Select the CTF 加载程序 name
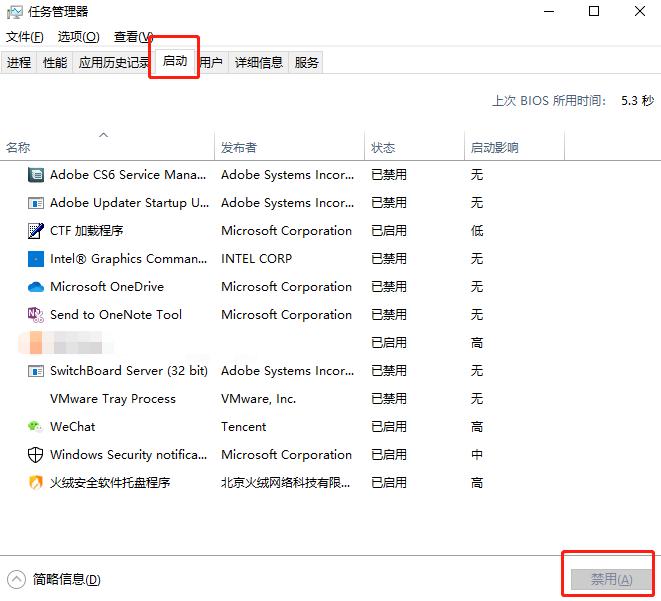The image size is (661, 601). (86, 231)
